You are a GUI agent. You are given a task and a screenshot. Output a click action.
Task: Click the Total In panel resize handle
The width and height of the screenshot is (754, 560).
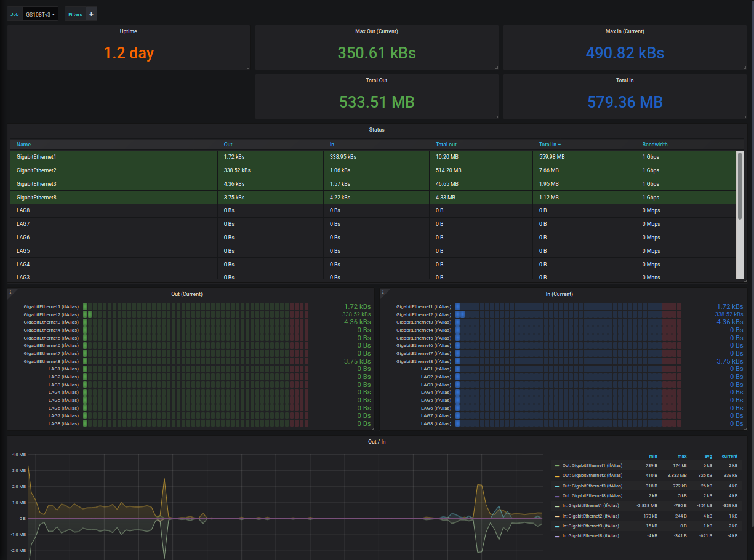(x=744, y=116)
